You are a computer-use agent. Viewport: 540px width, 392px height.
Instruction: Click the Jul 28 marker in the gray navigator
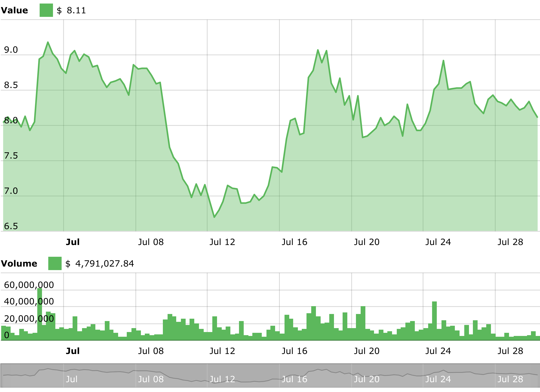click(x=510, y=379)
